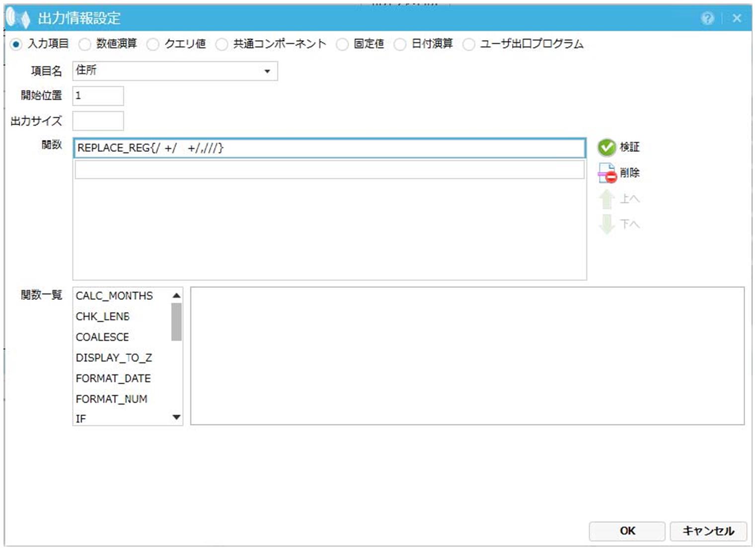Open the help question mark icon
The height and width of the screenshot is (550, 756).
707,18
